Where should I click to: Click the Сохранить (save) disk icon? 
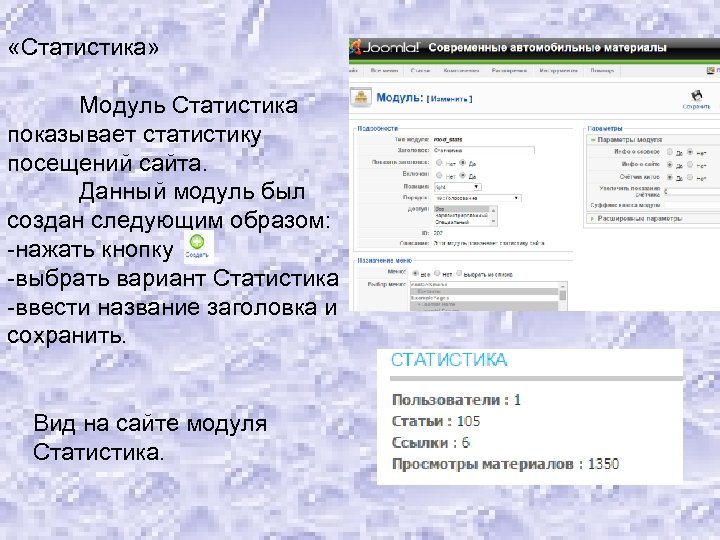(697, 96)
